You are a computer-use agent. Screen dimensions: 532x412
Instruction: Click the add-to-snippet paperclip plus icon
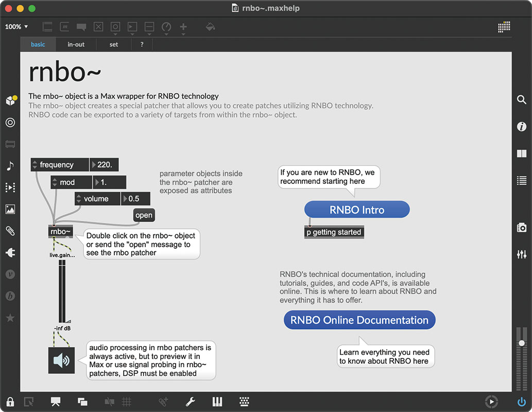(163, 402)
